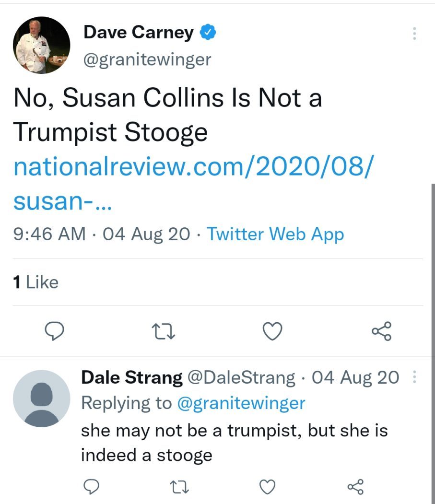Like Dale Strang's reply
This screenshot has width=435, height=504.
[x=267, y=487]
